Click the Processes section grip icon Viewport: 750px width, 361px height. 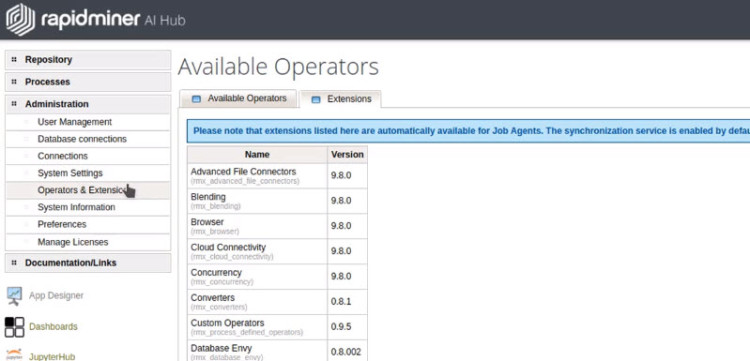pos(14,82)
